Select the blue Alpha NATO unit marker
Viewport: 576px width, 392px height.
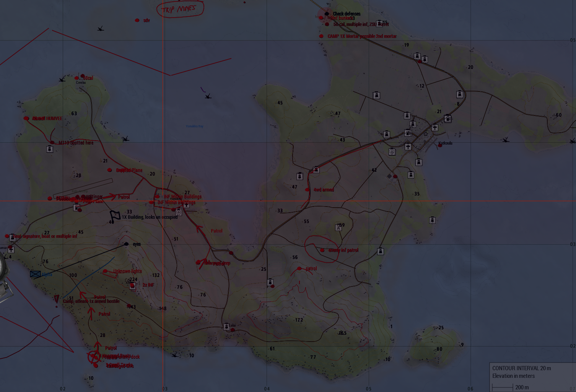[35, 274]
